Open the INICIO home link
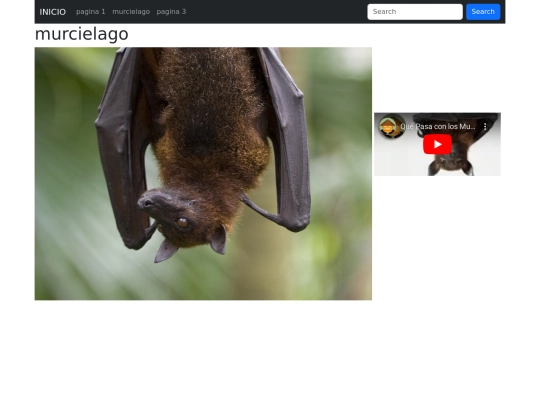The width and height of the screenshot is (540, 405). click(x=52, y=12)
